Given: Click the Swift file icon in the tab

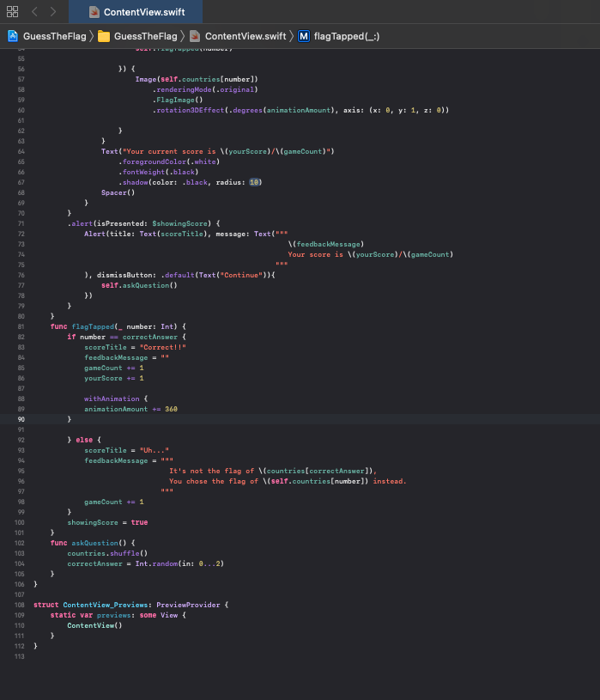Looking at the screenshot, I should tap(94, 12).
